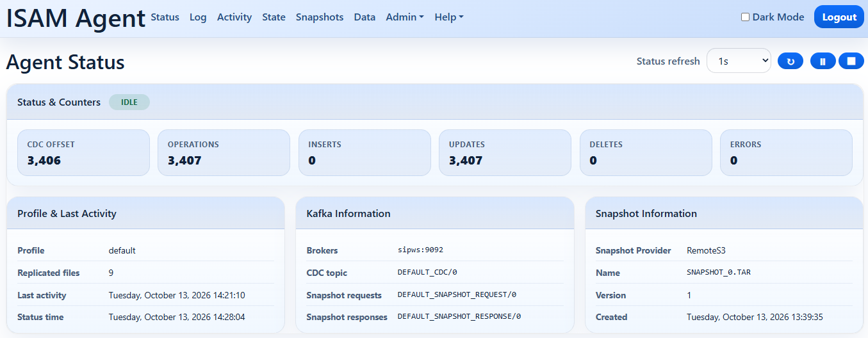Click DEFAULT_SNAPSHOT_REQUEST/0 value
The width and height of the screenshot is (868, 338).
[457, 295]
